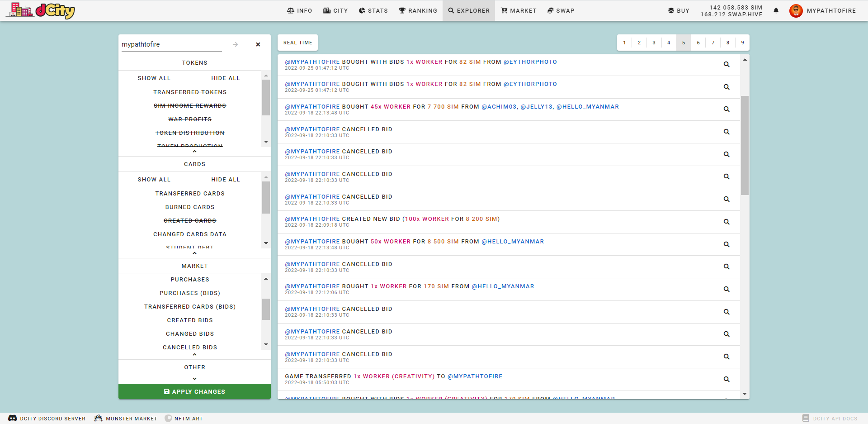Click HIDE ALL under Tokens
Viewport: 868px width, 424px height.
pos(226,78)
